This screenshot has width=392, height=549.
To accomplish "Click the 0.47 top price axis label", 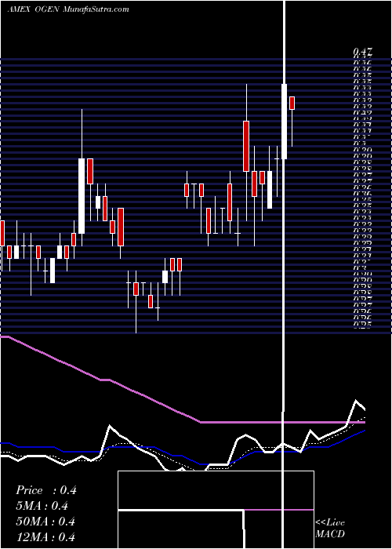I will click(362, 53).
